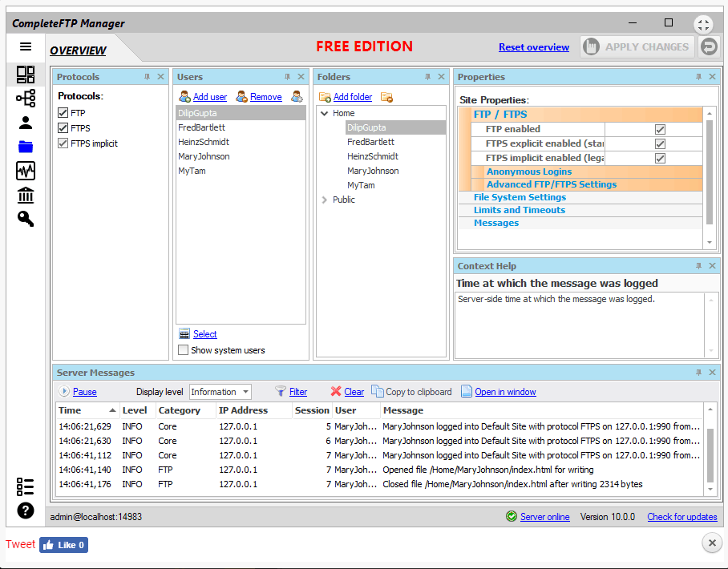Expand the File System Settings section

[x=520, y=197]
